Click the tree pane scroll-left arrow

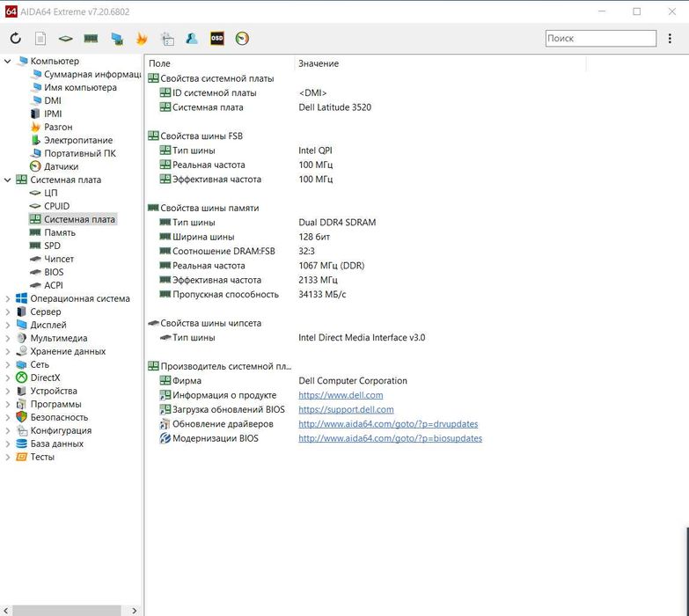point(6,611)
